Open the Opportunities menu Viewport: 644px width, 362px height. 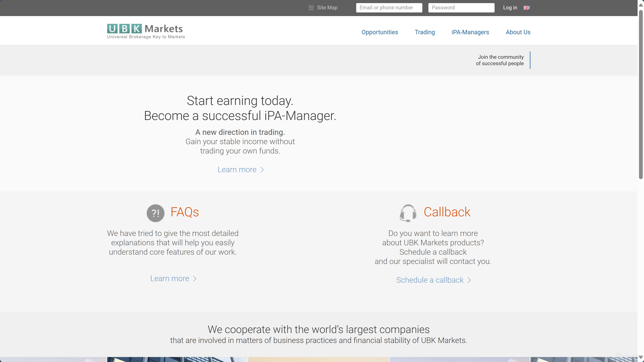tap(380, 32)
